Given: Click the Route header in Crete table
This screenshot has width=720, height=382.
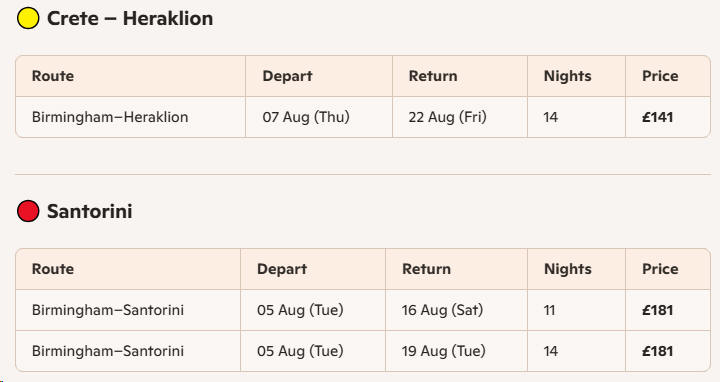Looking at the screenshot, I should 53,76.
